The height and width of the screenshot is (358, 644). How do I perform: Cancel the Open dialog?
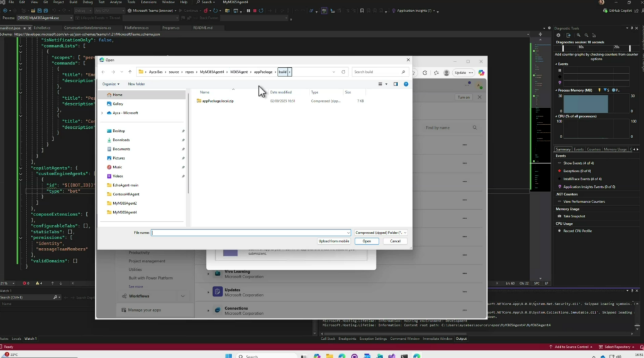point(395,241)
